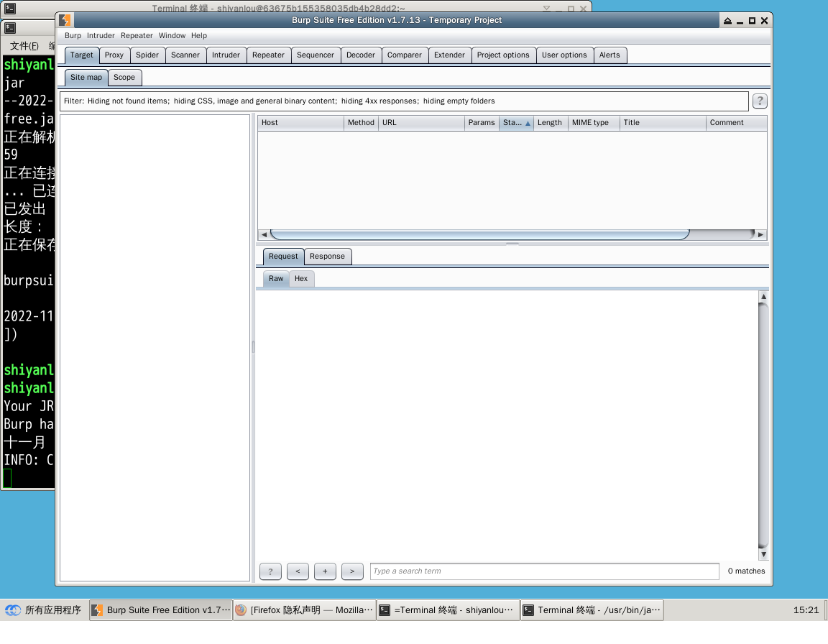Open the Repeater menu in menu bar
Viewport: 828px width, 644px height.
[137, 35]
